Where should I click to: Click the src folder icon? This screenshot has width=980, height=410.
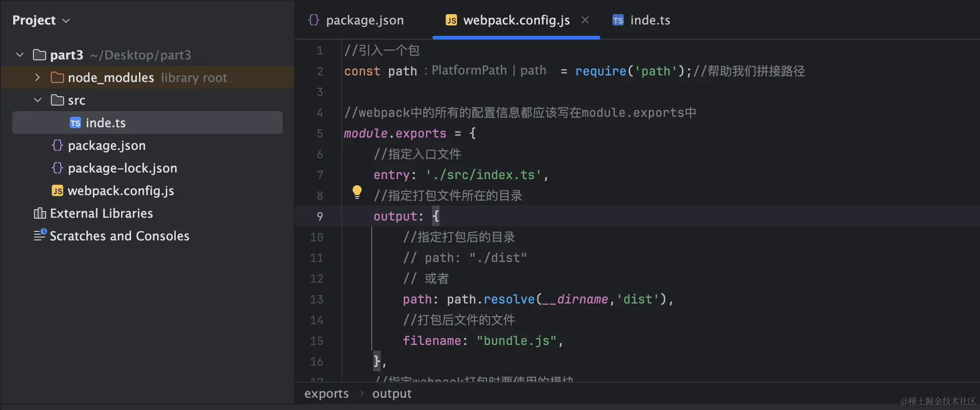pyautogui.click(x=57, y=100)
